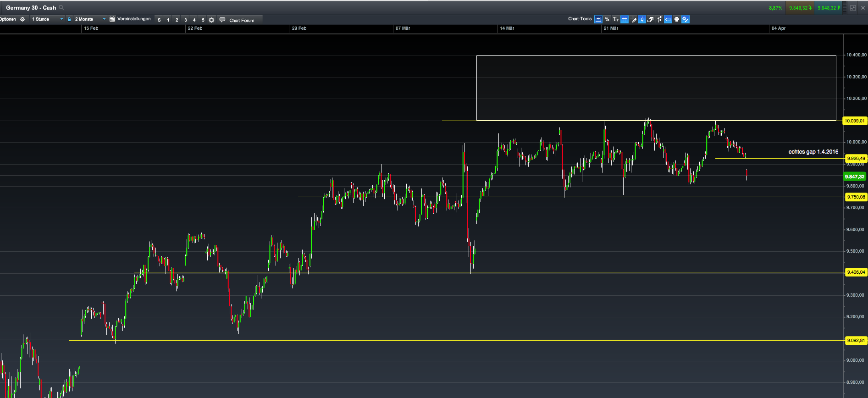Select the grid drawing pencil tool
Viewport: 868px width, 398px height.
tap(633, 19)
